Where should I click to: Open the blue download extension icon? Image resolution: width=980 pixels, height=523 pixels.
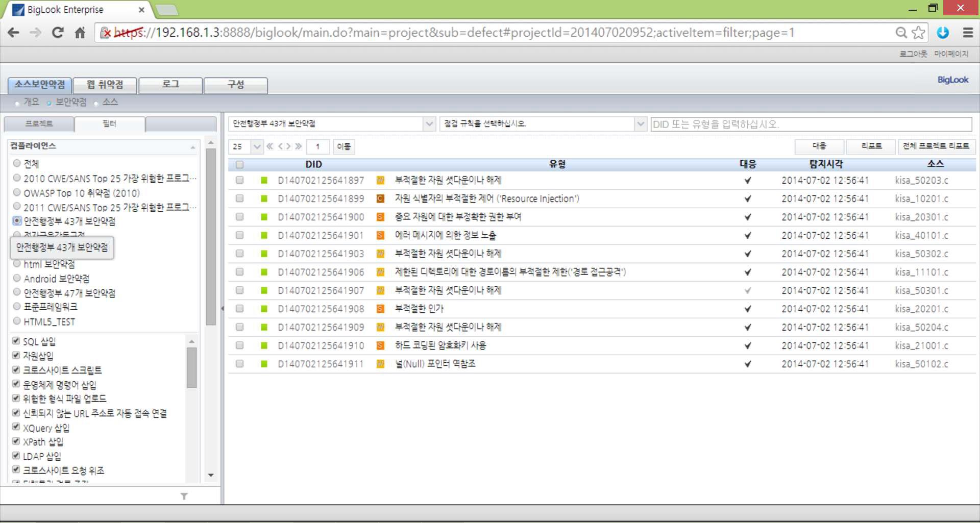coord(943,33)
